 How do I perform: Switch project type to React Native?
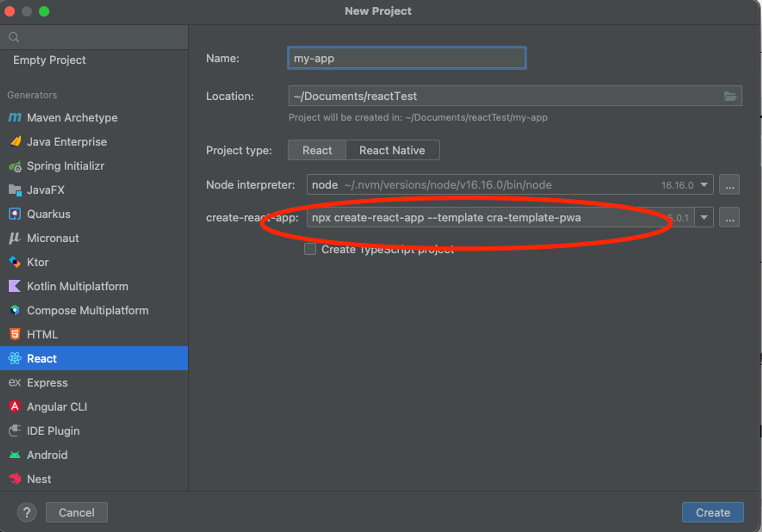coord(392,150)
